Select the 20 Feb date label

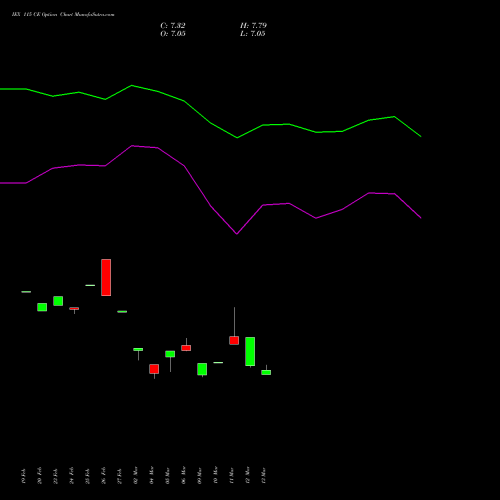point(39,476)
